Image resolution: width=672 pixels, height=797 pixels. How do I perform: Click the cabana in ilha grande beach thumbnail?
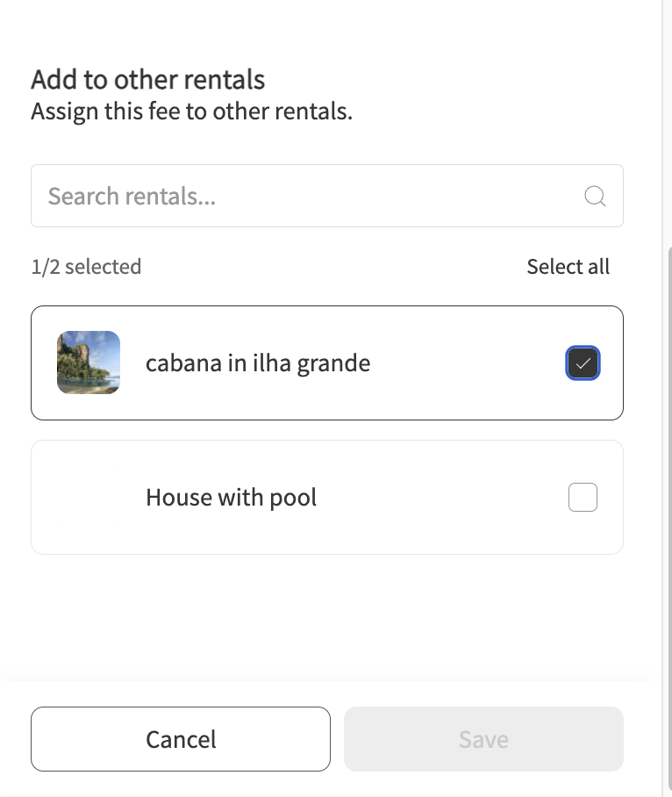pyautogui.click(x=89, y=363)
